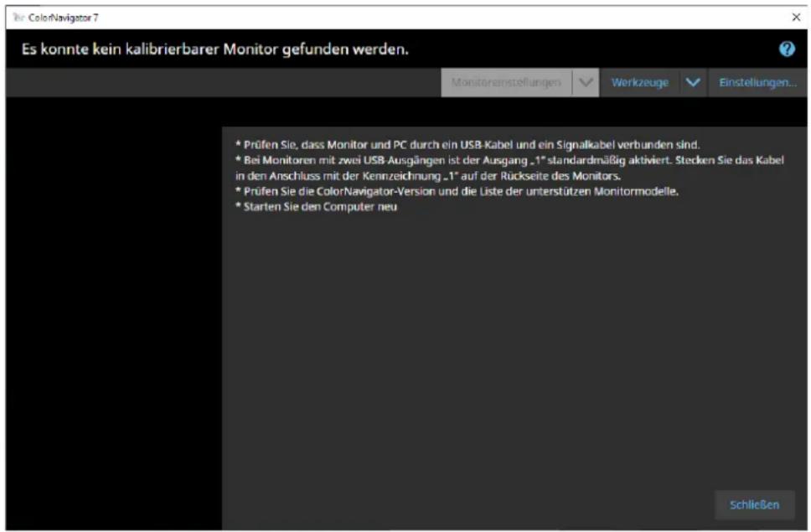Open Einstellungen... settings
Screen dimensions: 811x532
(757, 83)
